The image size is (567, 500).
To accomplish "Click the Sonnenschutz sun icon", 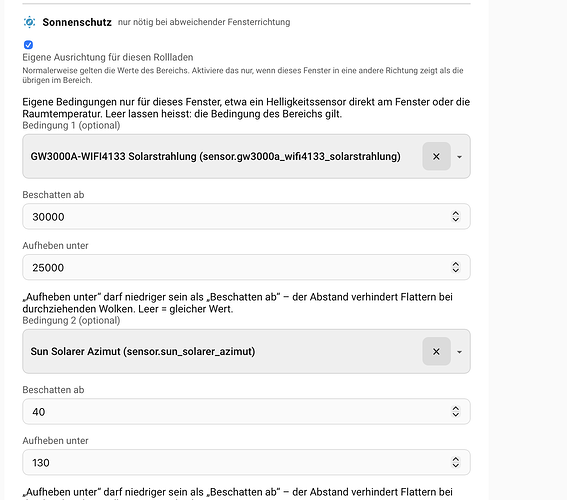I will [x=29, y=22].
